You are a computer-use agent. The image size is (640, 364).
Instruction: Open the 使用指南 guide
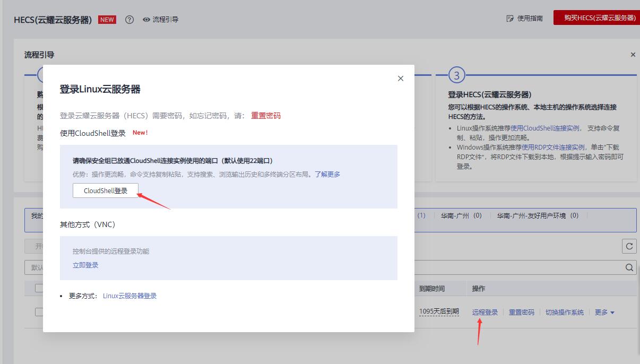point(525,19)
